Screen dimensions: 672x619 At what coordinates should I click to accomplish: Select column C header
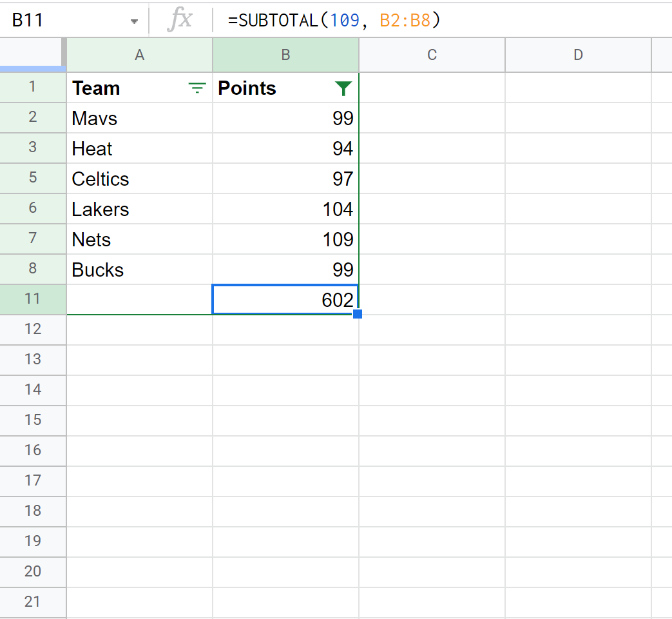[431, 55]
